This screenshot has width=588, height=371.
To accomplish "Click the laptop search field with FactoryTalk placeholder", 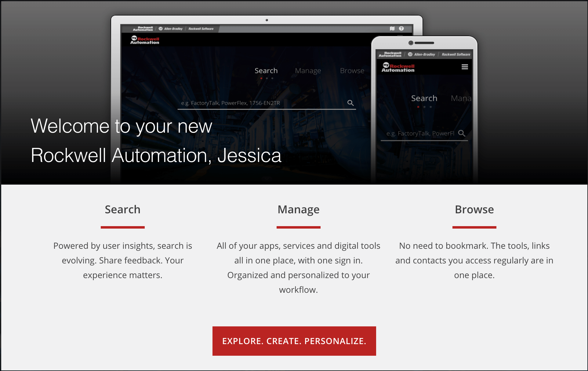I will (267, 103).
